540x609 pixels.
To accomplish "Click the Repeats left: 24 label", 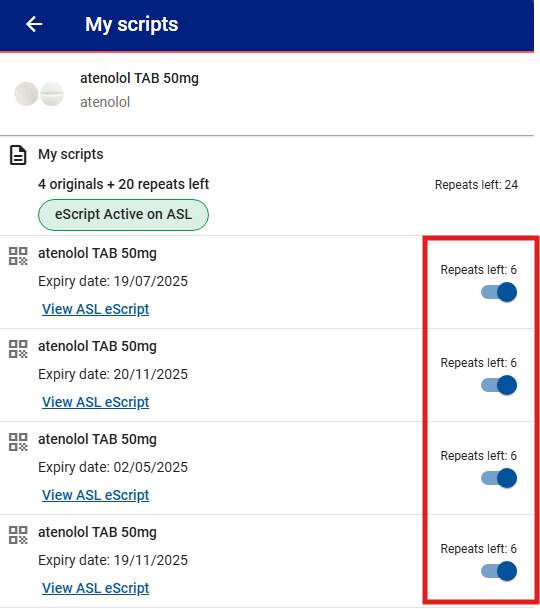I will tap(476, 185).
